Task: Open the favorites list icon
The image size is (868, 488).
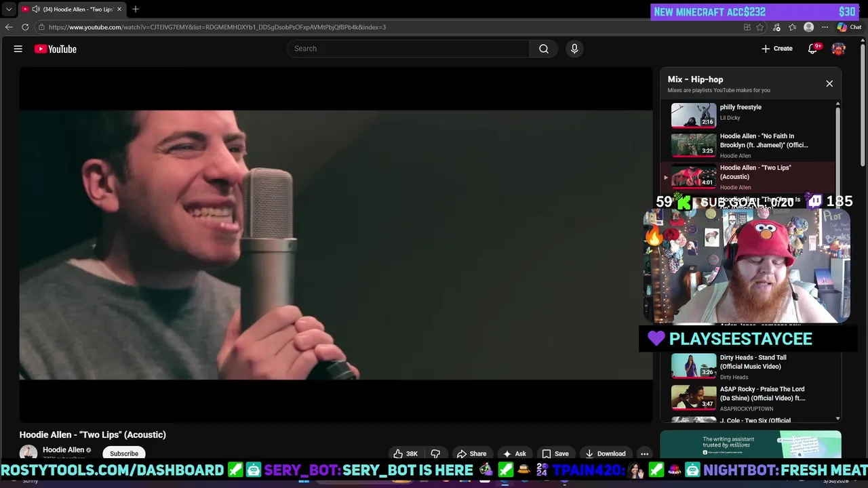Action: 792,27
